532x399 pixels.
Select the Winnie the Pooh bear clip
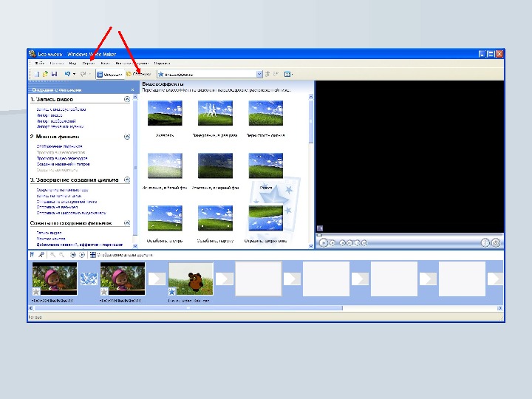(x=191, y=279)
